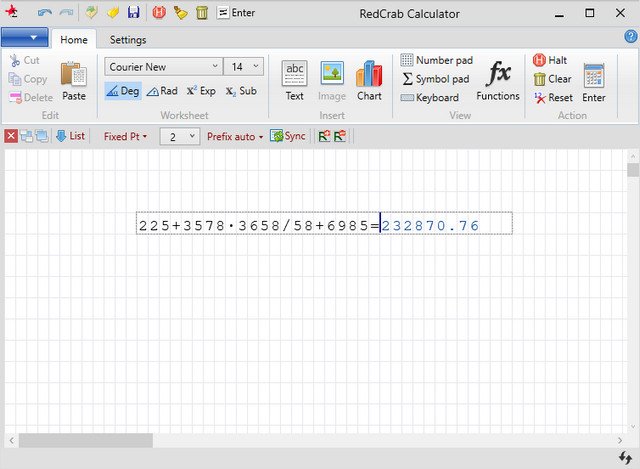Screen dimensions: 640x469
Task: Open the Fixed Pt format dropdown
Action: 125,136
